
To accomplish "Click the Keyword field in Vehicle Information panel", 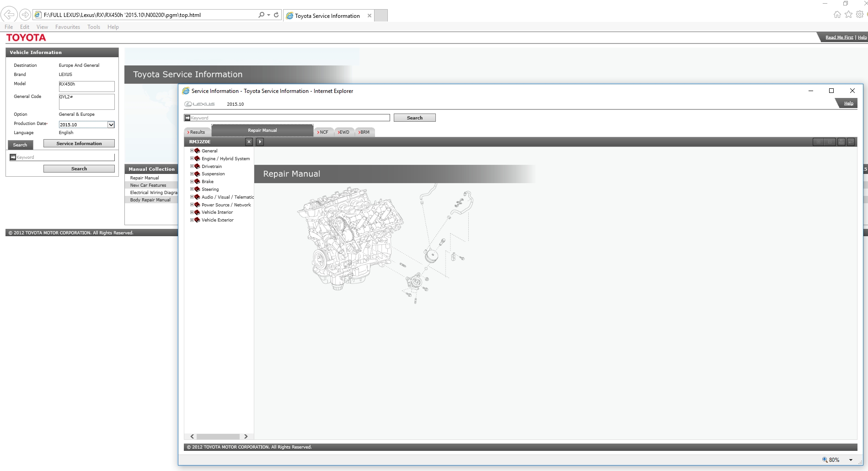I will [62, 157].
